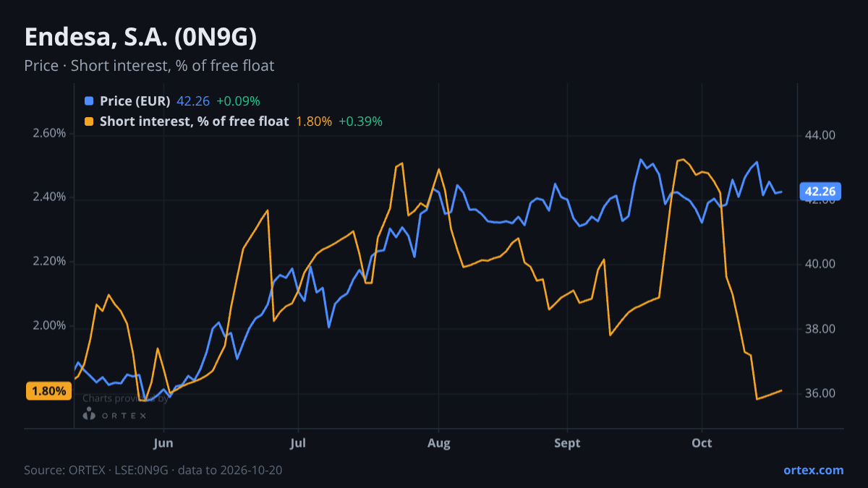The height and width of the screenshot is (488, 868).
Task: Click the +0.39% short interest change
Action: (360, 121)
